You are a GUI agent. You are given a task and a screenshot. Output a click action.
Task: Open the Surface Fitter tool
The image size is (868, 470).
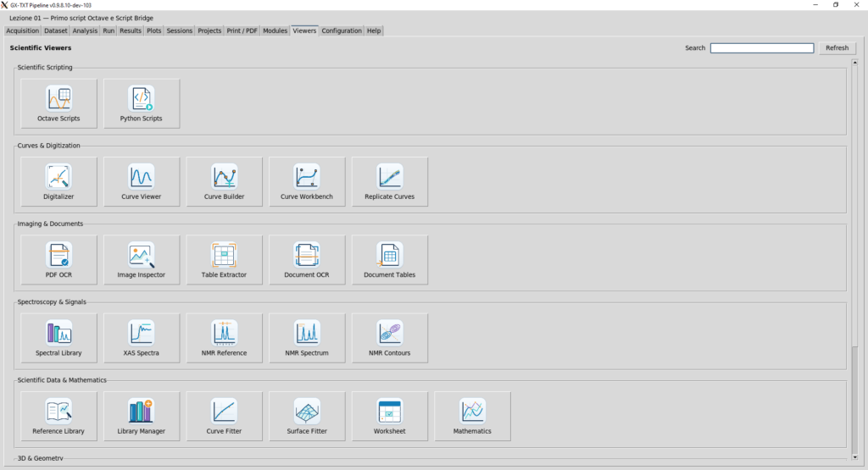[307, 417]
